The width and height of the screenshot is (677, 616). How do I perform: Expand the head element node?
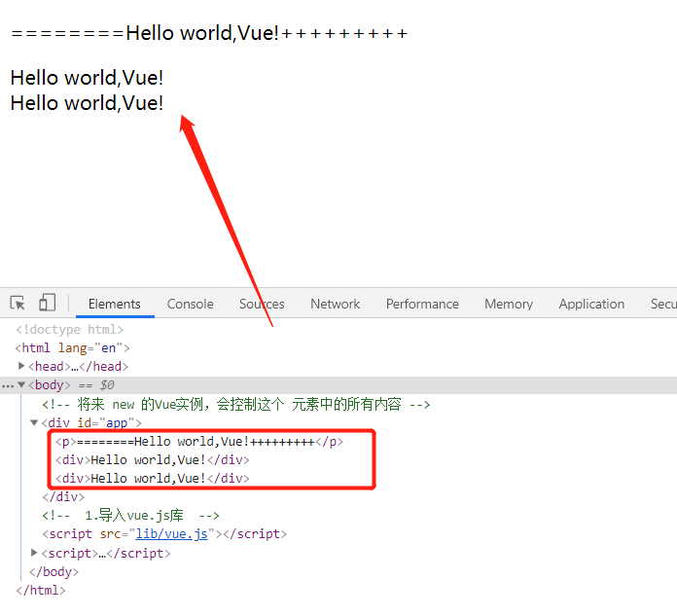[21, 366]
